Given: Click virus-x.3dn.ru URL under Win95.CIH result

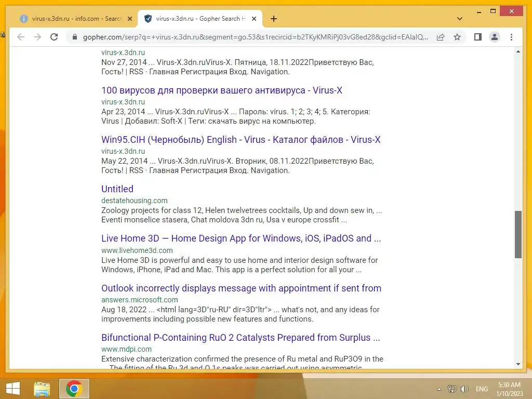Looking at the screenshot, I should (x=123, y=151).
